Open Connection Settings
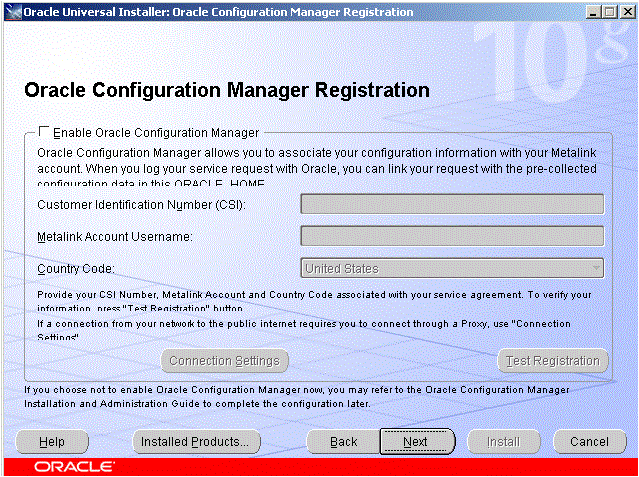The width and height of the screenshot is (639, 477). pos(225,361)
